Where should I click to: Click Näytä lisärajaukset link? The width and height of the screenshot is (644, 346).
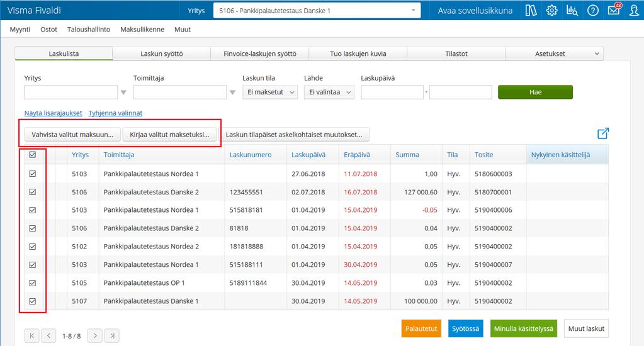[x=53, y=113]
